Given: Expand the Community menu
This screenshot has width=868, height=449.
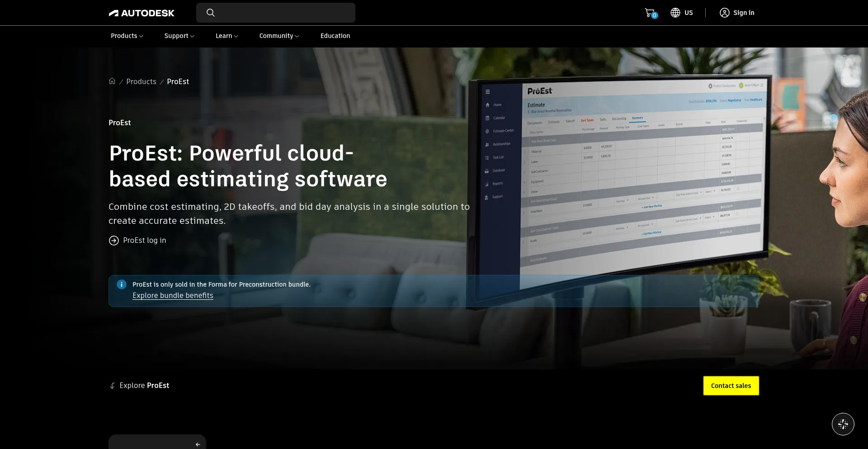Looking at the screenshot, I should 279,36.
